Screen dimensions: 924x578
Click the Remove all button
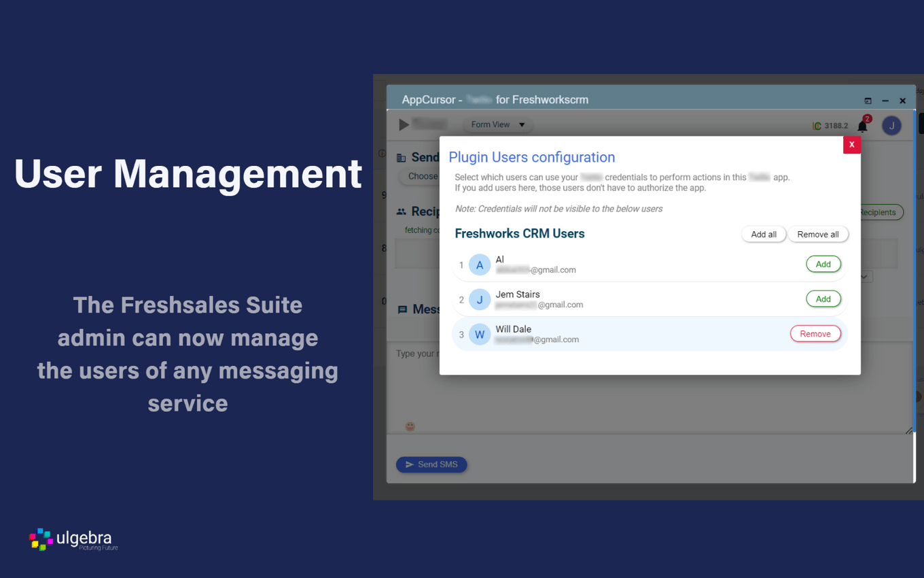(818, 234)
